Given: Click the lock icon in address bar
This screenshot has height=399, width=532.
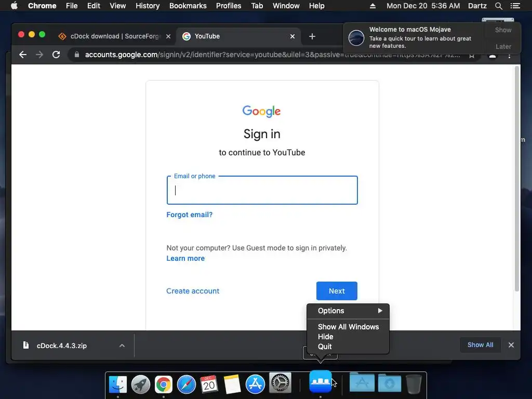Looking at the screenshot, I should [x=77, y=55].
